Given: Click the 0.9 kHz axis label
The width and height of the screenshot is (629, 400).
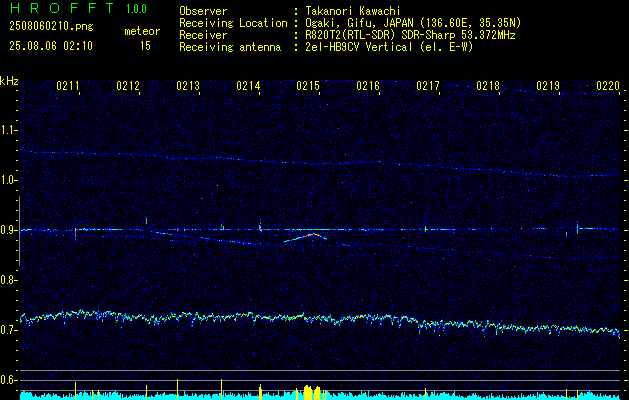Looking at the screenshot, I should 8,230.
